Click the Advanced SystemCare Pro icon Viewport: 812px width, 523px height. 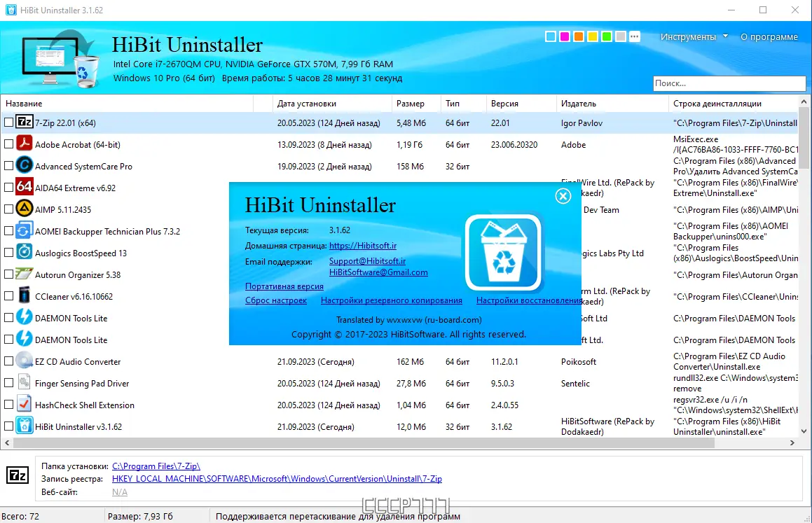point(25,165)
